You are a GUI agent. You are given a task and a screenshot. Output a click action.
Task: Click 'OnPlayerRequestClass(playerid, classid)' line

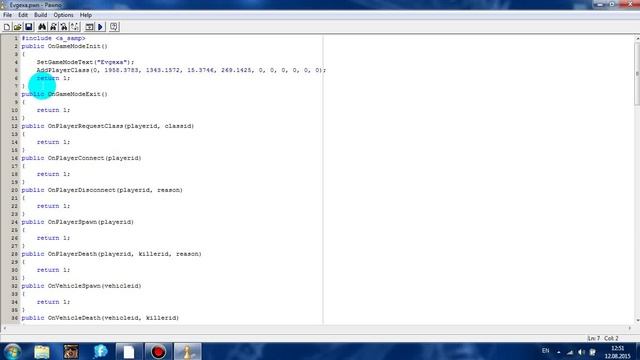[x=108, y=126]
